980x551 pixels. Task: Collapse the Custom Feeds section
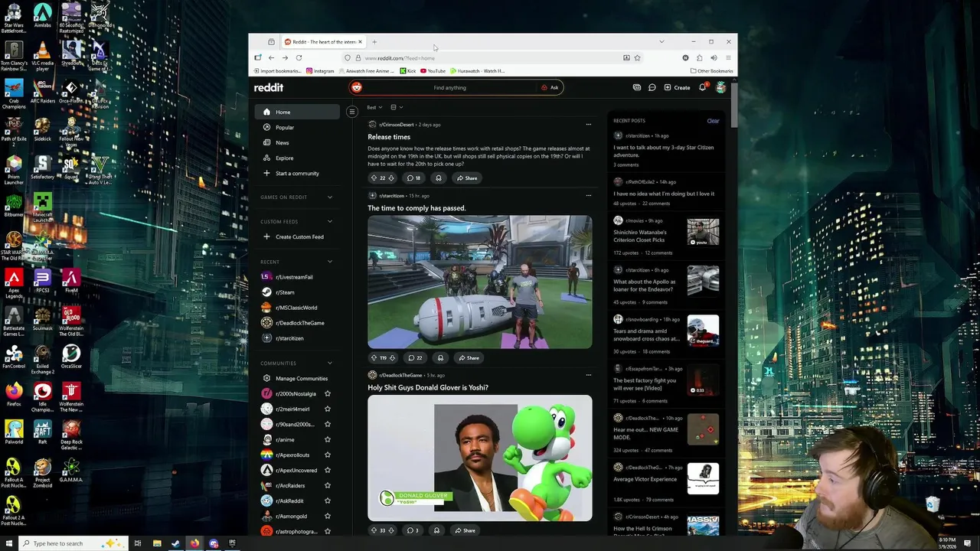(330, 221)
